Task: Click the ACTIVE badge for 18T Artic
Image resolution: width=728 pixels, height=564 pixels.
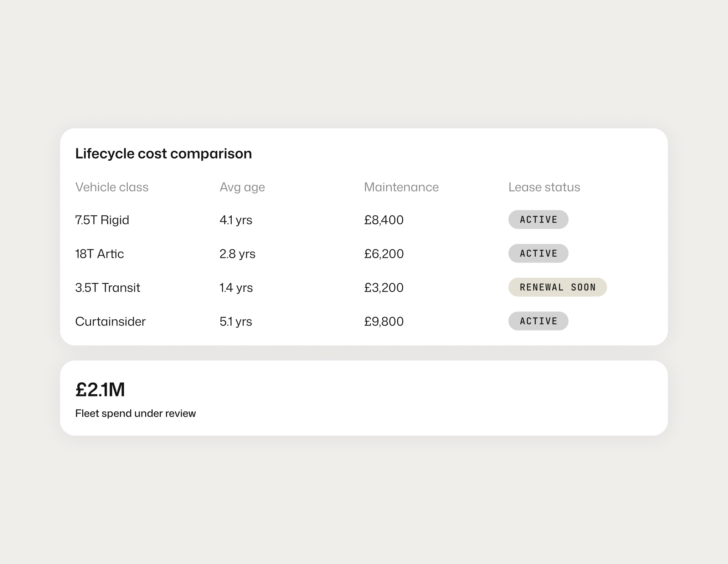Action: 538,253
